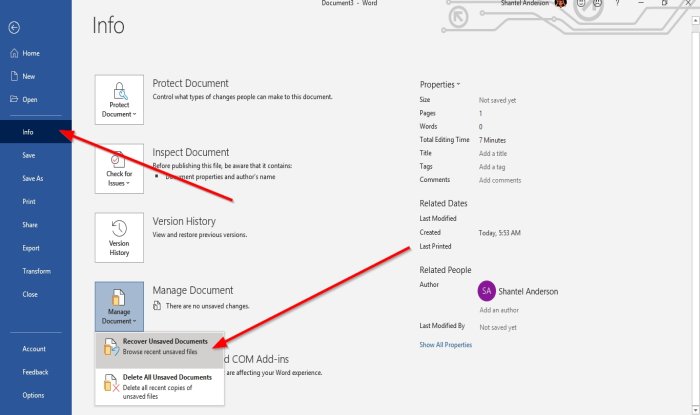Select Transform in the sidebar
The height and width of the screenshot is (415, 700).
[x=36, y=271]
